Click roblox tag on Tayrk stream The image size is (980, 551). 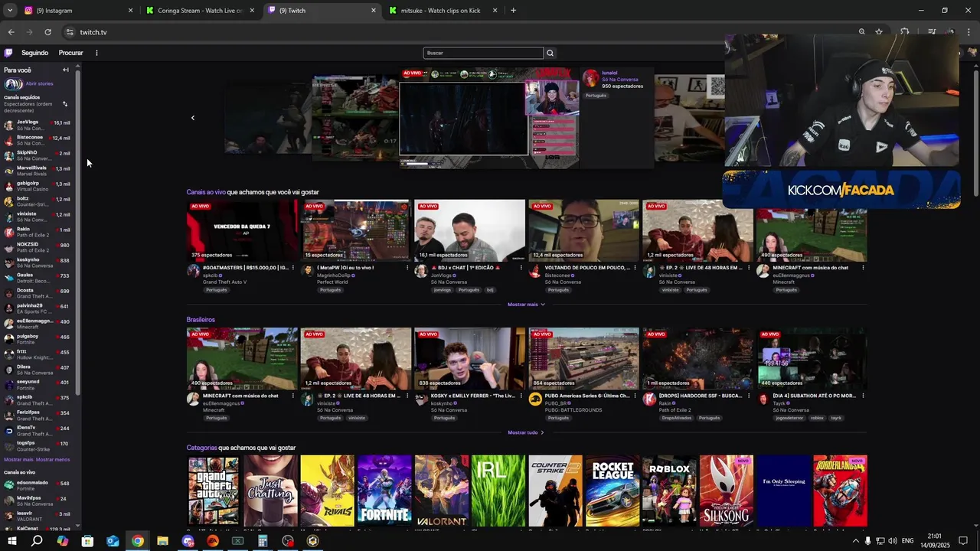(817, 418)
